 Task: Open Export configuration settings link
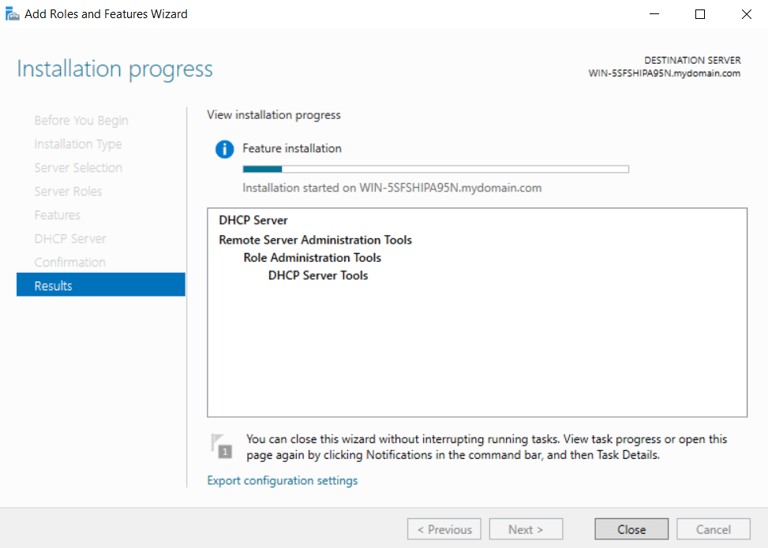[x=282, y=480]
